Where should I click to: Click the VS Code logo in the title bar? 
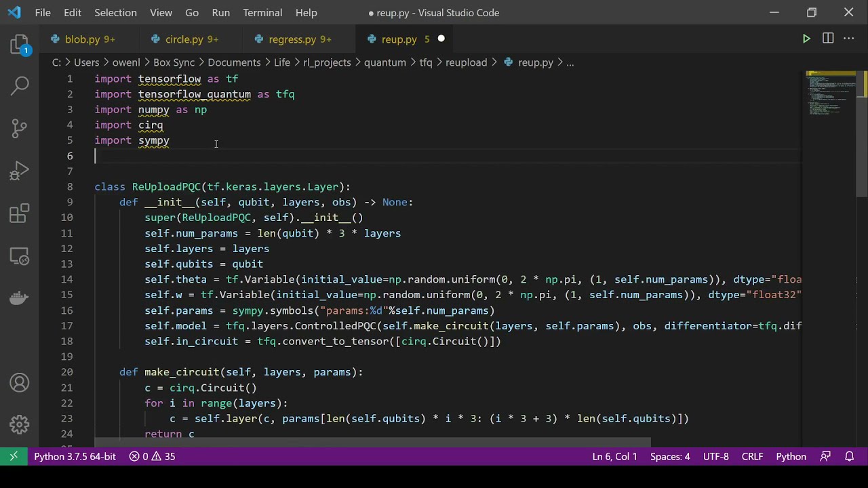coord(14,12)
